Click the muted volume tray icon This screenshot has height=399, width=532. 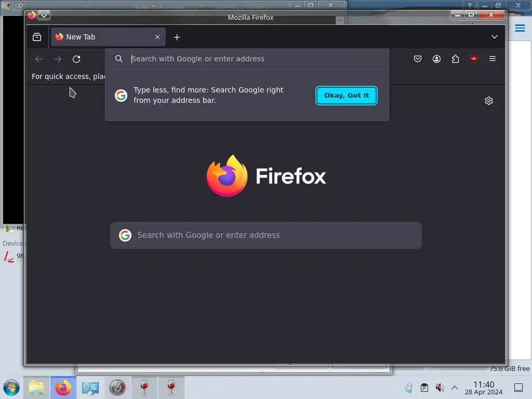pyautogui.click(x=440, y=388)
